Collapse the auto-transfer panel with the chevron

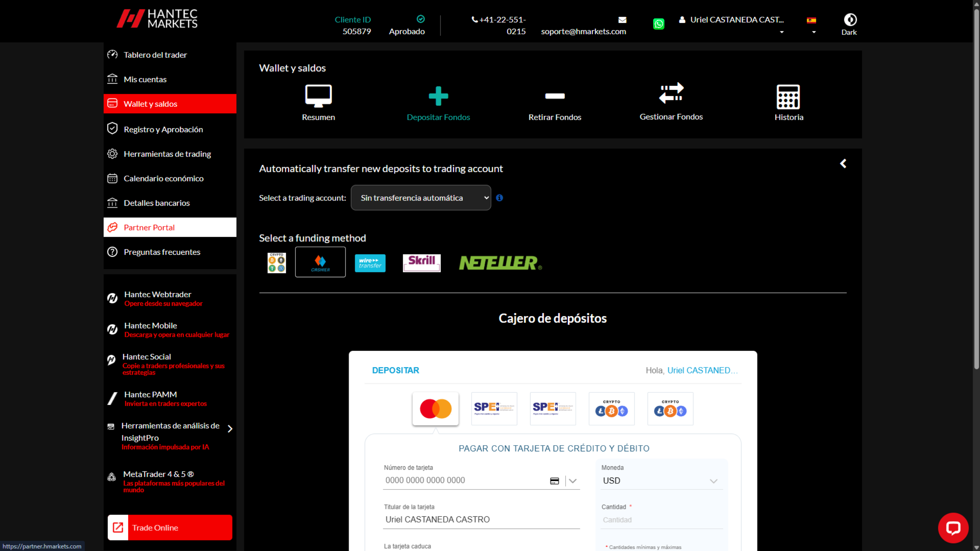coord(844,163)
